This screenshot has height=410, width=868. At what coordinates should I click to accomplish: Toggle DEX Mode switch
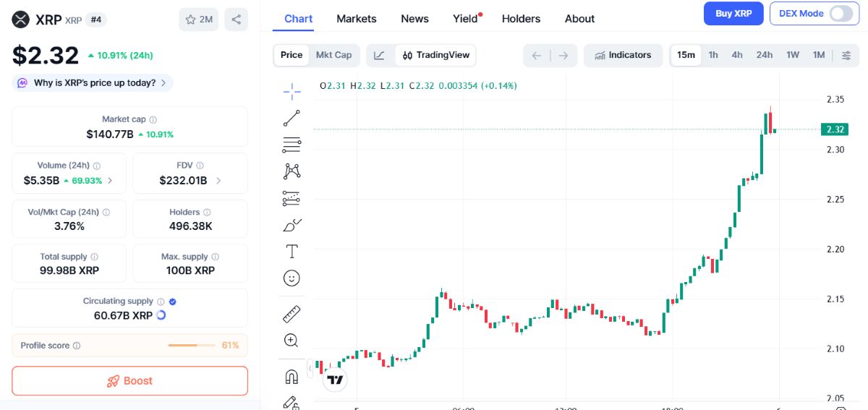pyautogui.click(x=841, y=14)
